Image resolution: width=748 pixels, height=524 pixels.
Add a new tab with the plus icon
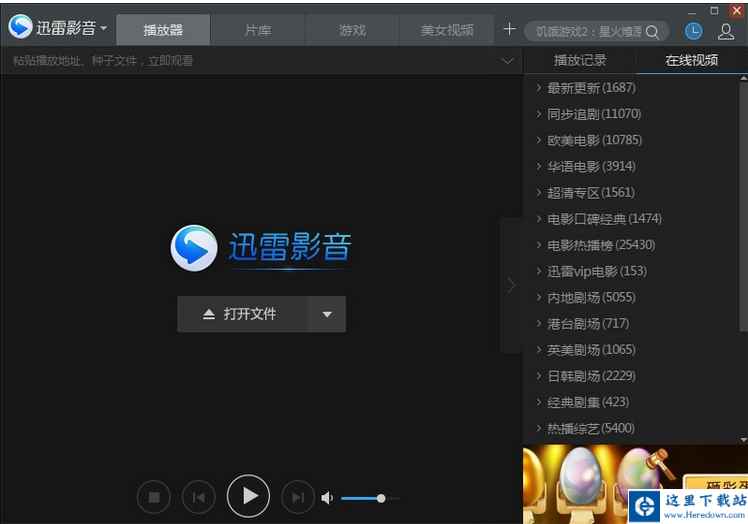(x=509, y=29)
